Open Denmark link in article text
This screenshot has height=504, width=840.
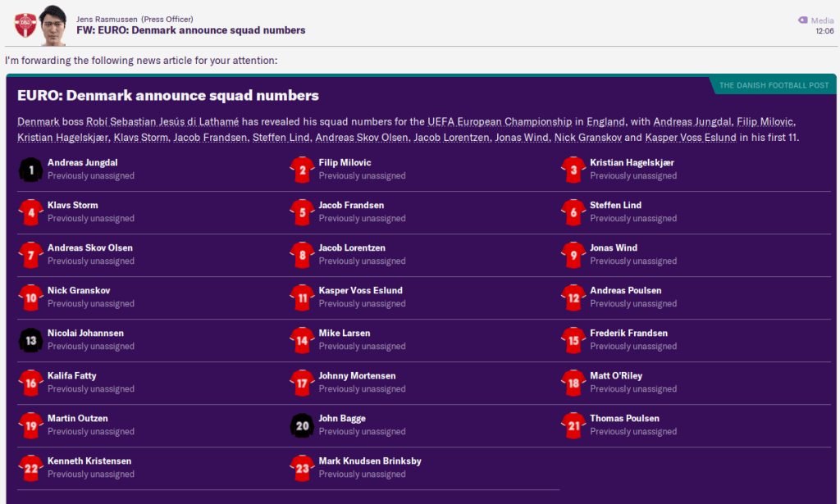pos(36,121)
